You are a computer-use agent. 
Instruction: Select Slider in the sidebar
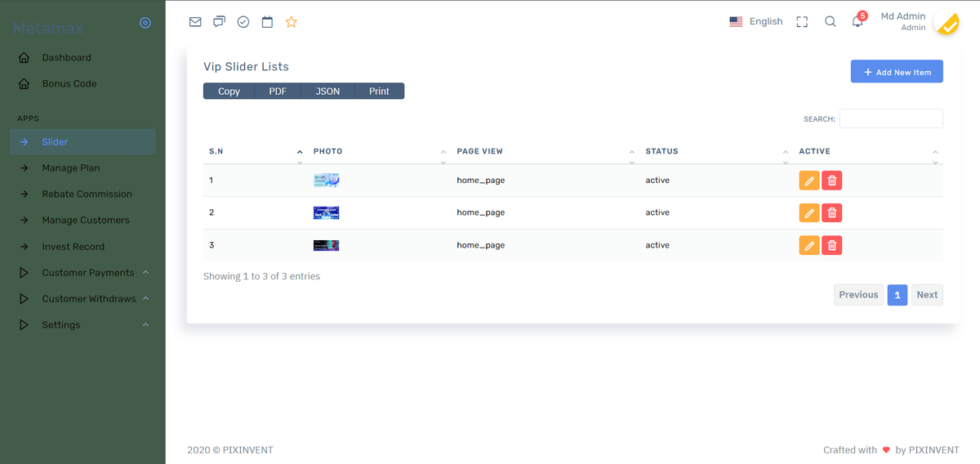tap(82, 142)
